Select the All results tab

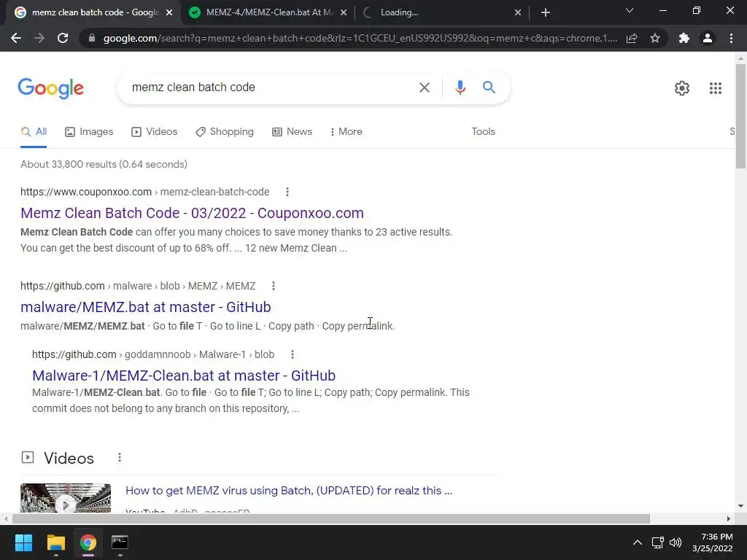point(34,132)
